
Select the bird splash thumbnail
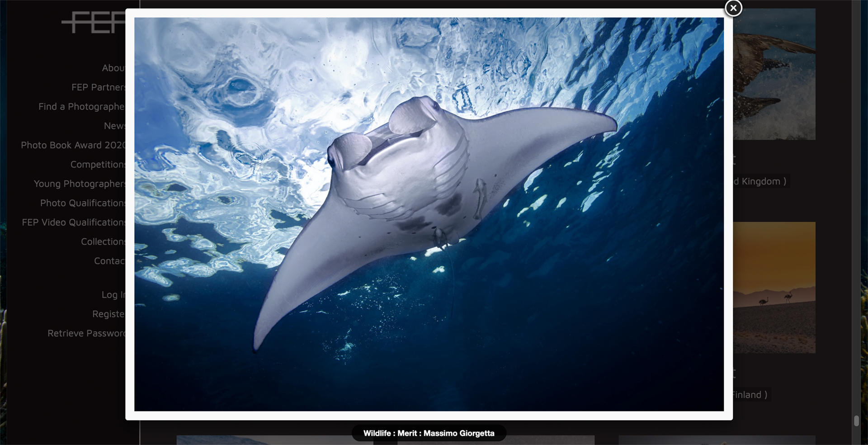point(774,74)
